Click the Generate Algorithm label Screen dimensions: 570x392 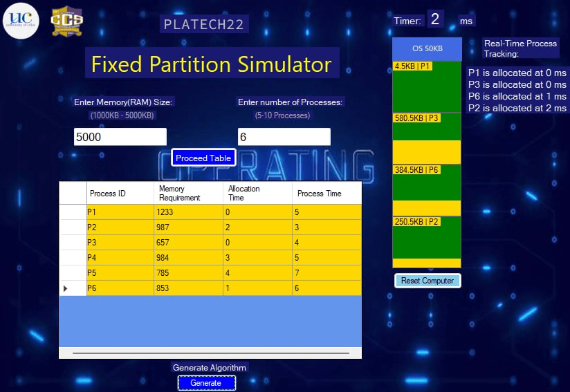pos(210,368)
